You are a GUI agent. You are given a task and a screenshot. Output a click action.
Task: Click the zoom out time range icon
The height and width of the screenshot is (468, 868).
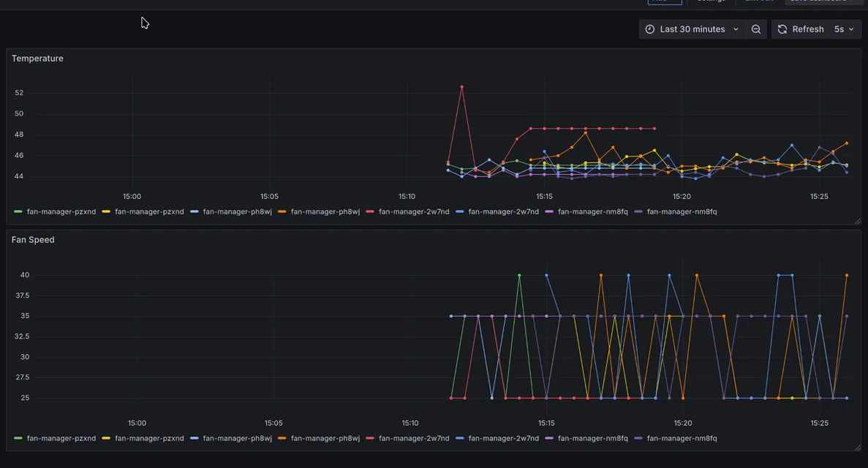(x=755, y=29)
